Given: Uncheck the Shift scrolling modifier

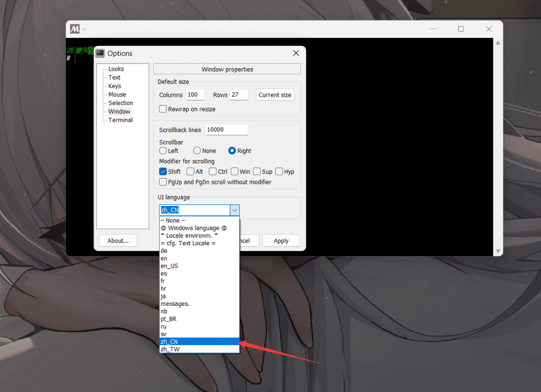Looking at the screenshot, I should coord(163,171).
